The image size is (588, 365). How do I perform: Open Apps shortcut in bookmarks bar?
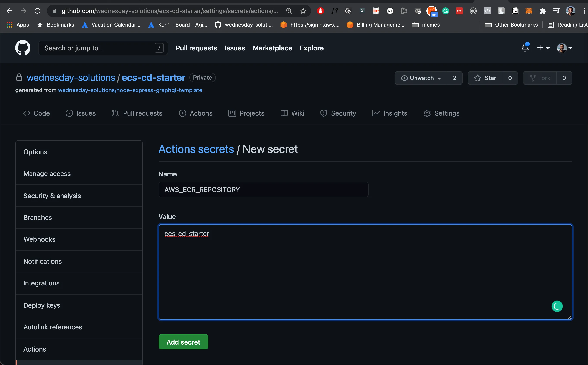[18, 25]
